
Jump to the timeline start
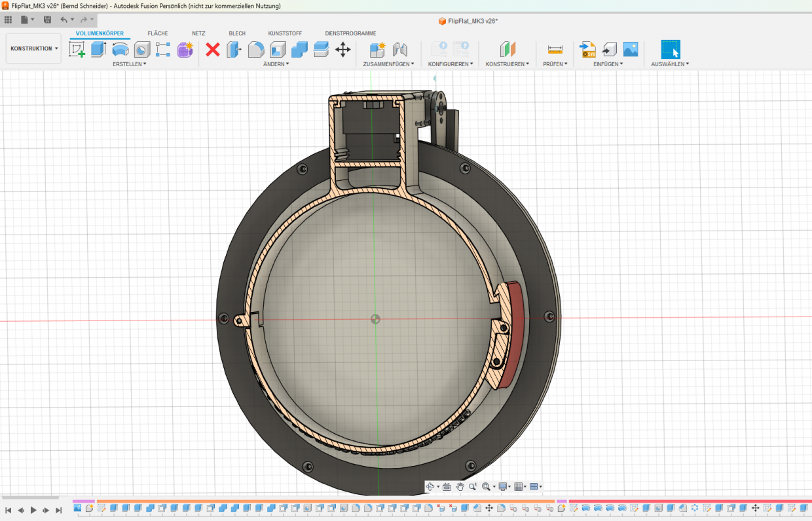(x=9, y=510)
